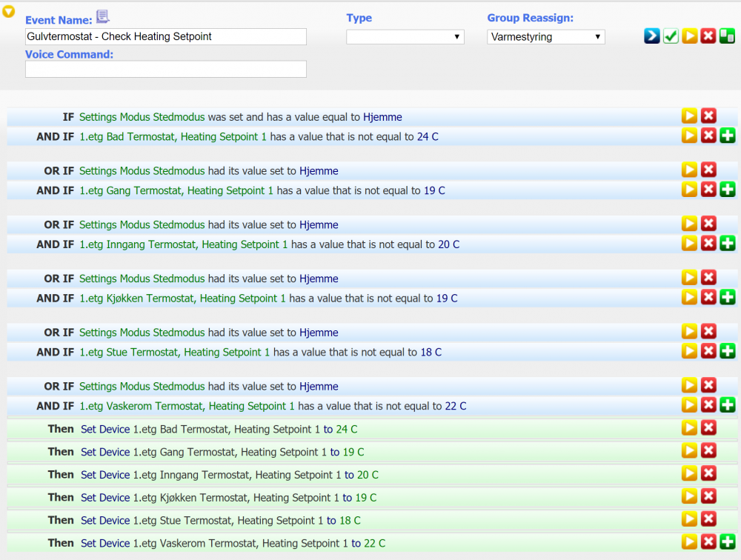
Task: Click the Voice Command input field
Action: 165,69
